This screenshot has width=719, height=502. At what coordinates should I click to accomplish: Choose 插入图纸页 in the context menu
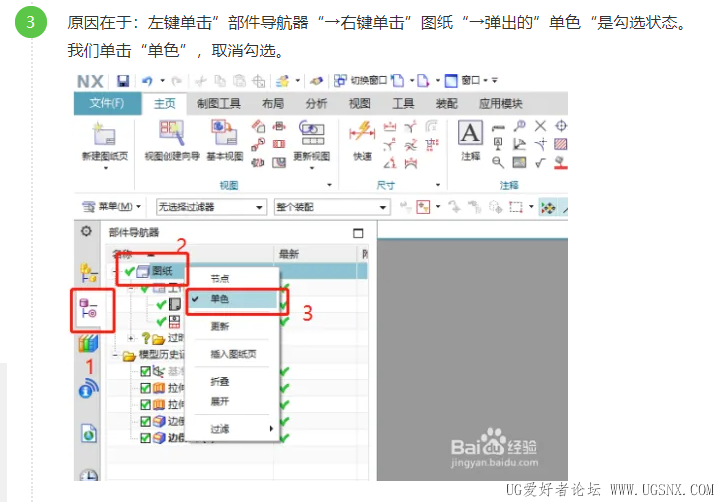tap(233, 354)
